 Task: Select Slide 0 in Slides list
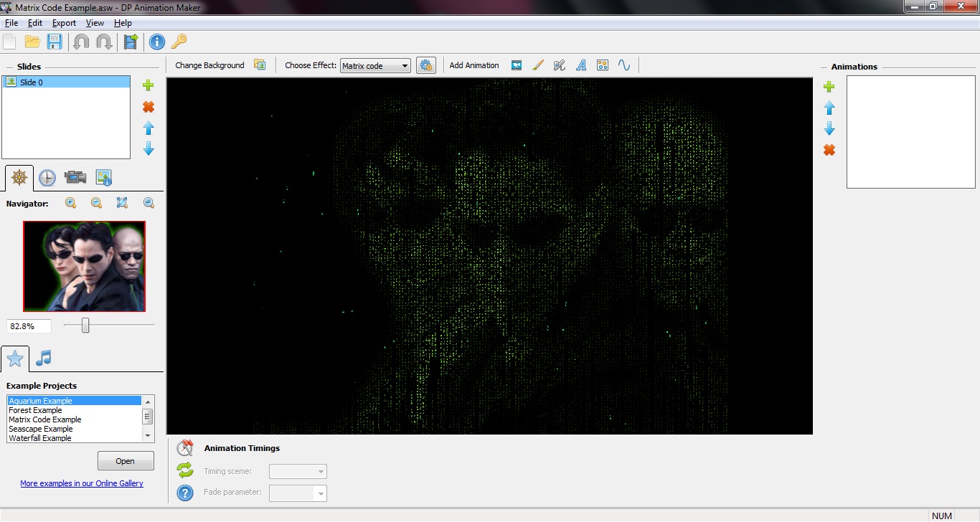coord(66,82)
